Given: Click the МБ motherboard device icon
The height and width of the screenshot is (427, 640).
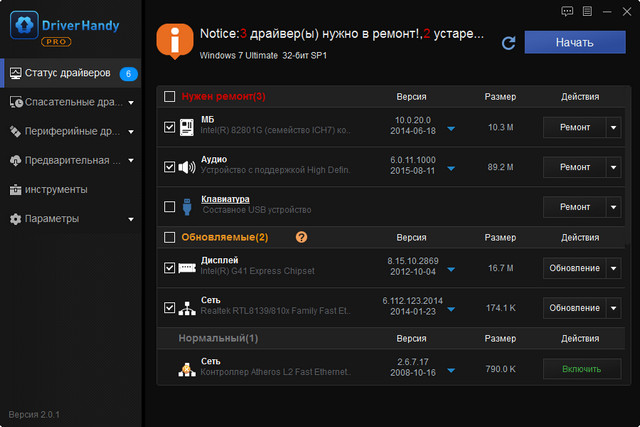Looking at the screenshot, I should pyautogui.click(x=186, y=128).
